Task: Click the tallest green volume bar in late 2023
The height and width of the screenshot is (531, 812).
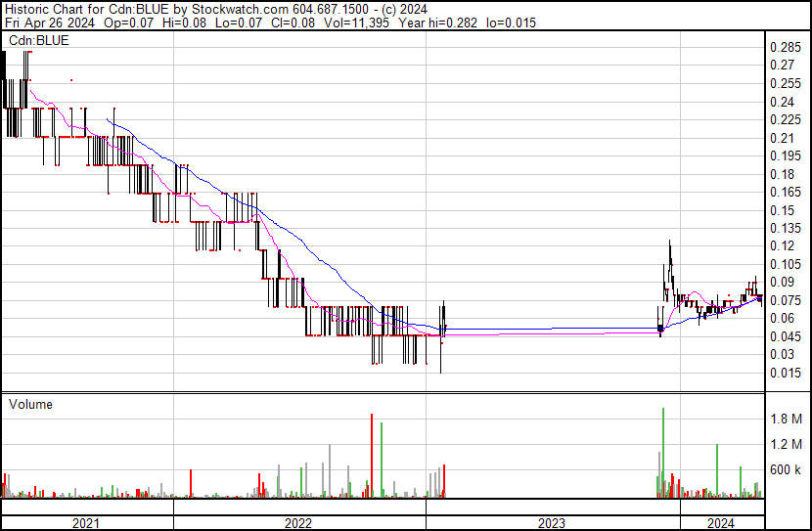Action: [x=663, y=454]
